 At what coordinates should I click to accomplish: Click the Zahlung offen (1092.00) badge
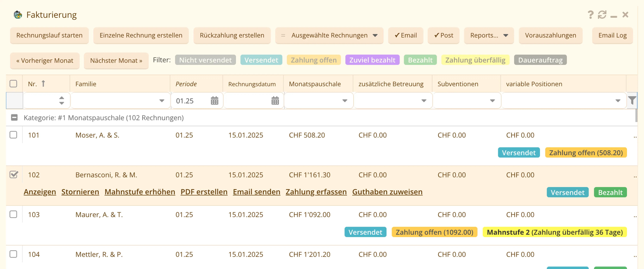click(x=434, y=232)
